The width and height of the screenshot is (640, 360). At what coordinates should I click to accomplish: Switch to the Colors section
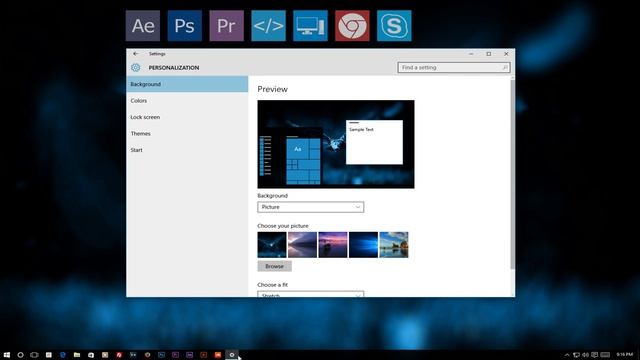(187, 100)
